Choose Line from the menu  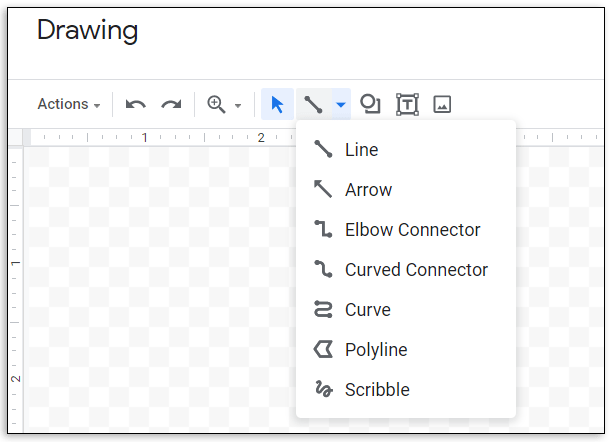click(x=361, y=150)
